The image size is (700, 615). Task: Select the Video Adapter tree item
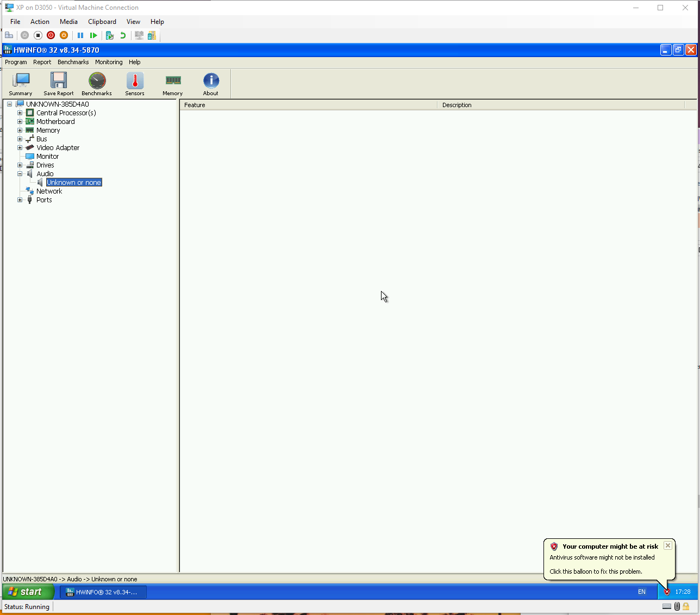point(58,148)
